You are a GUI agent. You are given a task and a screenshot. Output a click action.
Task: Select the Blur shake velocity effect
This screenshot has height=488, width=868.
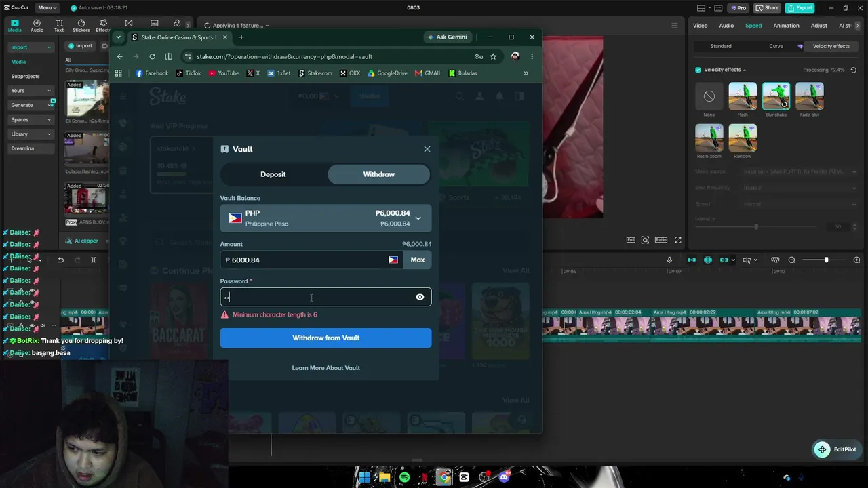click(776, 96)
